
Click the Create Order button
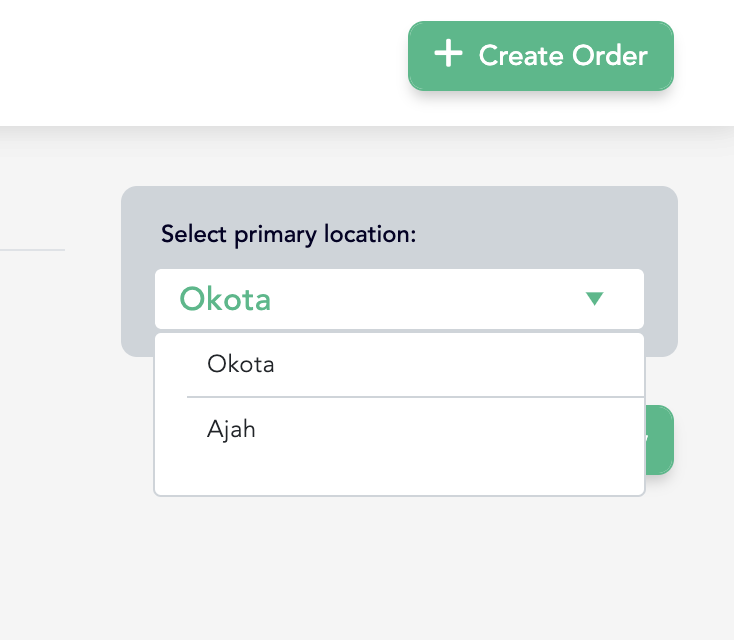[x=540, y=56]
